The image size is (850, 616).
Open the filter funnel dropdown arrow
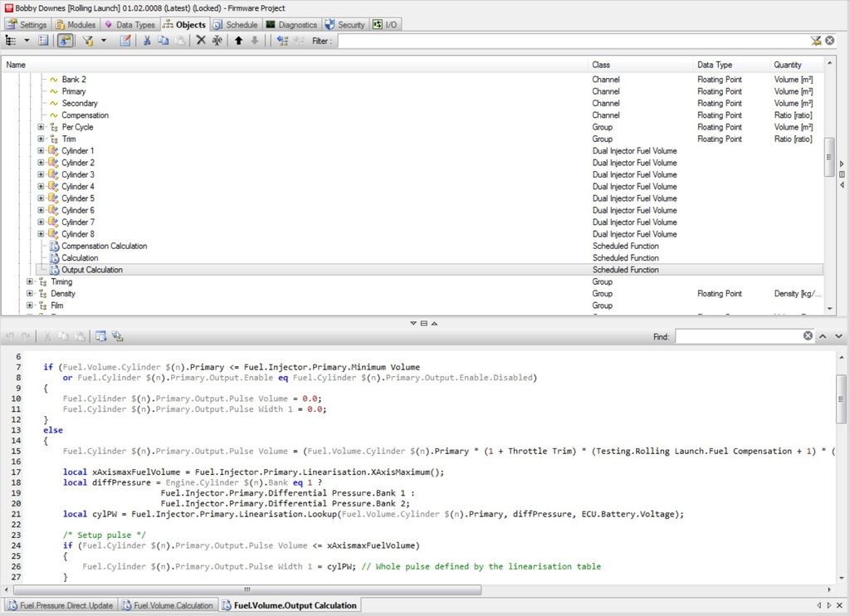[104, 41]
